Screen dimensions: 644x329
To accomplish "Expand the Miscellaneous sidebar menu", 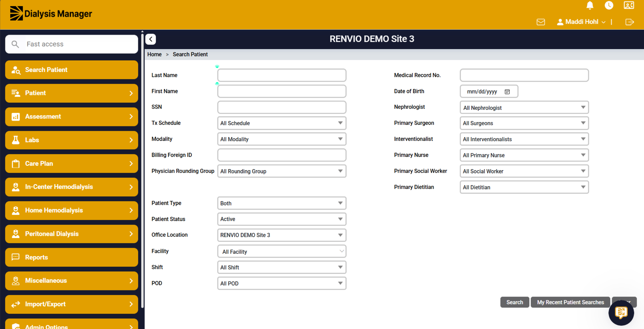I will point(72,281).
